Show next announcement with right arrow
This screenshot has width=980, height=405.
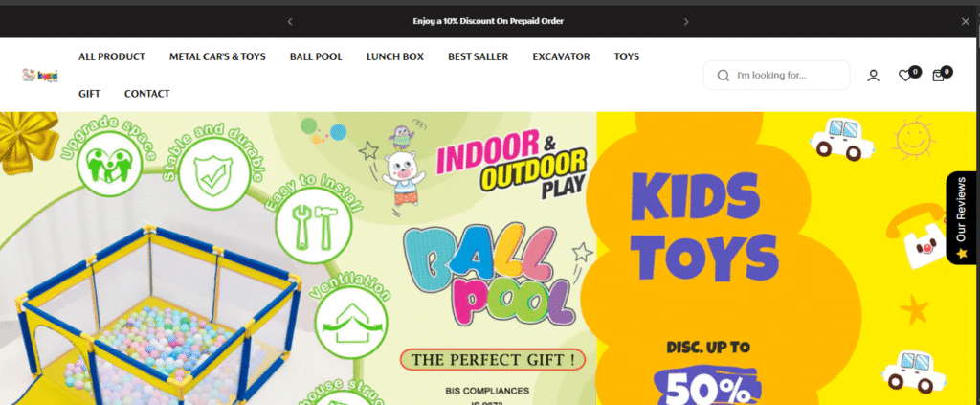tap(686, 21)
